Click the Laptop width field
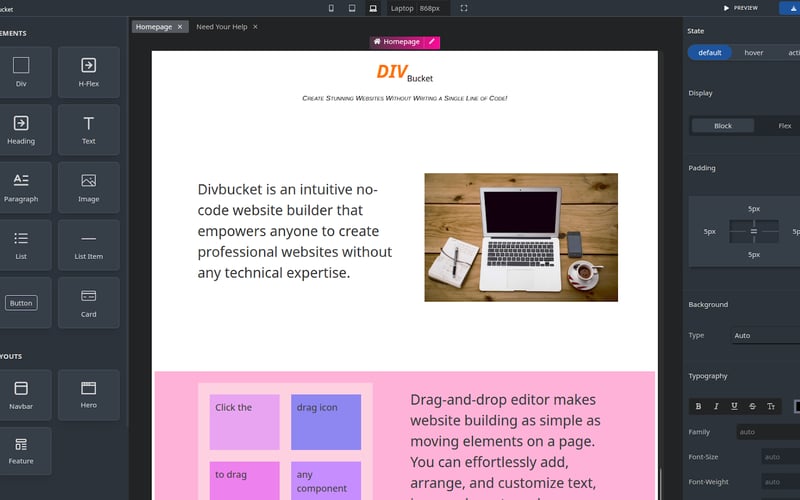The image size is (800, 500). (x=431, y=8)
